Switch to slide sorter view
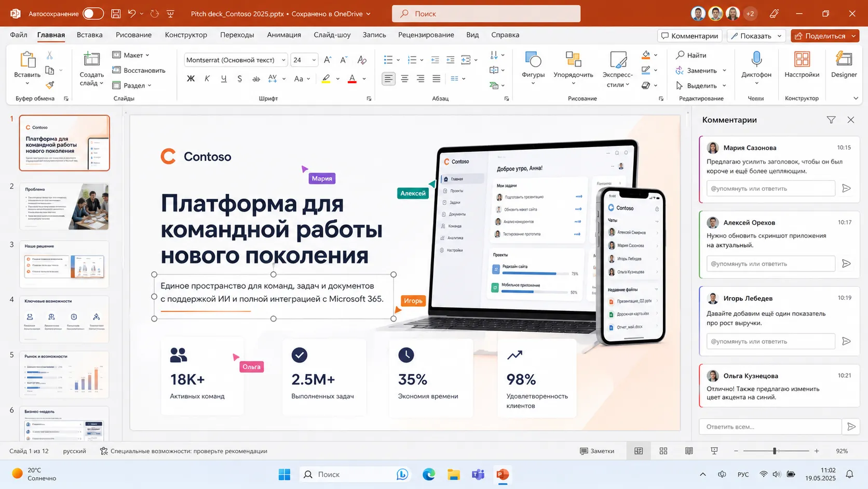The image size is (868, 489). tap(663, 451)
